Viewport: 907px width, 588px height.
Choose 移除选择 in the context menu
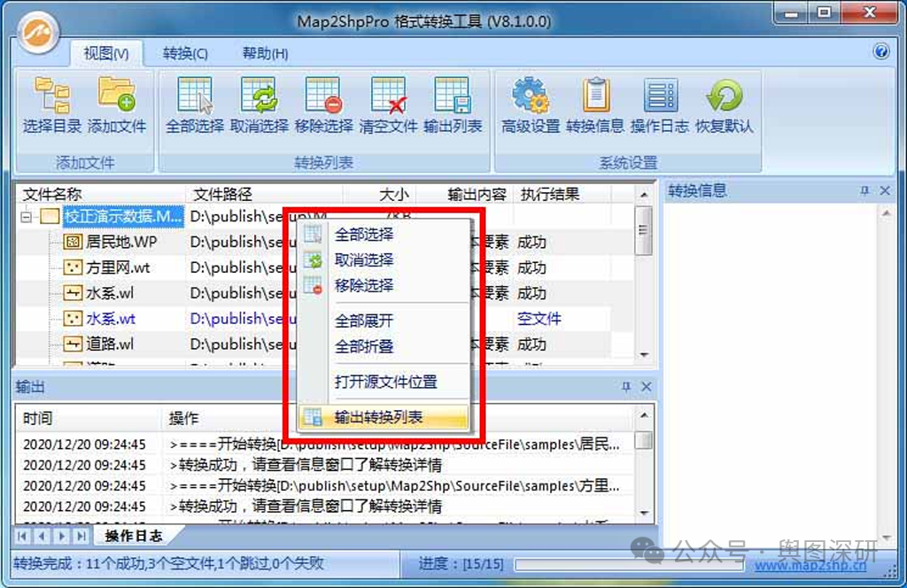[383, 285]
